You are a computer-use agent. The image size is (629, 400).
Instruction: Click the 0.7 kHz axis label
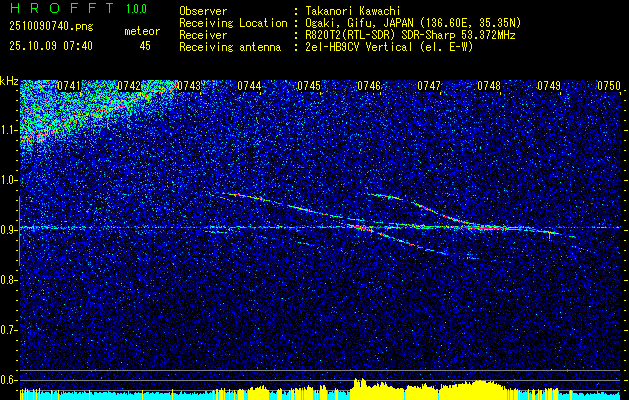(8, 330)
